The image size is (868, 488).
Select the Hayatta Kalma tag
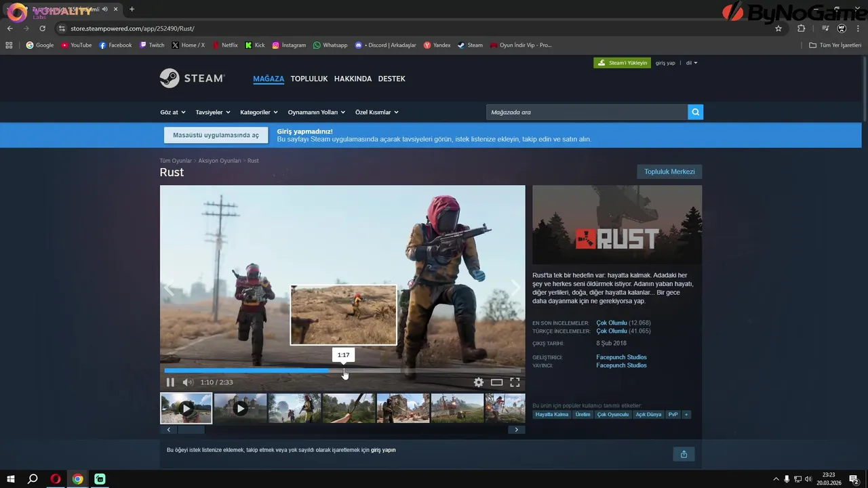pos(552,415)
